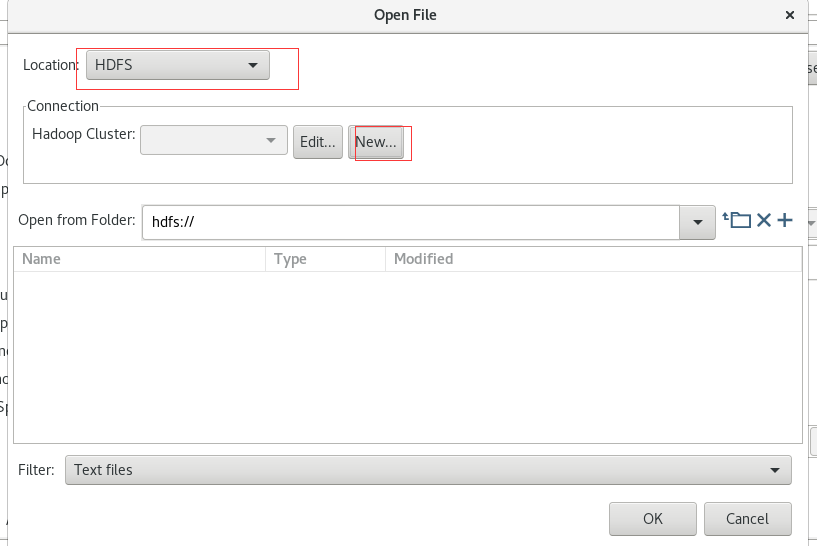Open the Filter dropdown showing Text files

click(x=428, y=470)
